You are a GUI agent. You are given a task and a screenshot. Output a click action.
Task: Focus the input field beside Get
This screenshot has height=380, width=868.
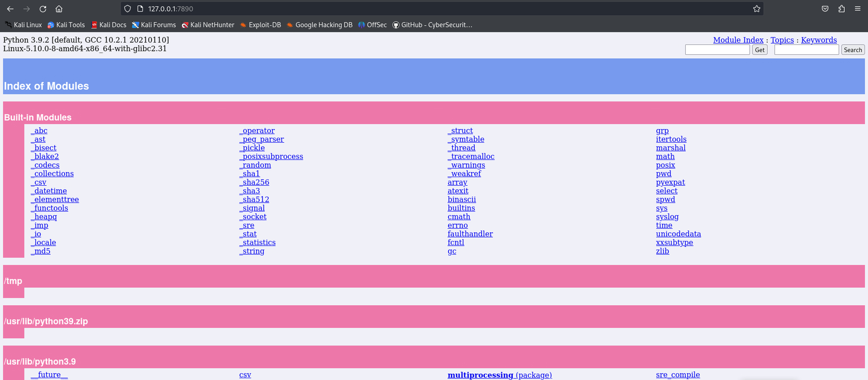point(717,50)
